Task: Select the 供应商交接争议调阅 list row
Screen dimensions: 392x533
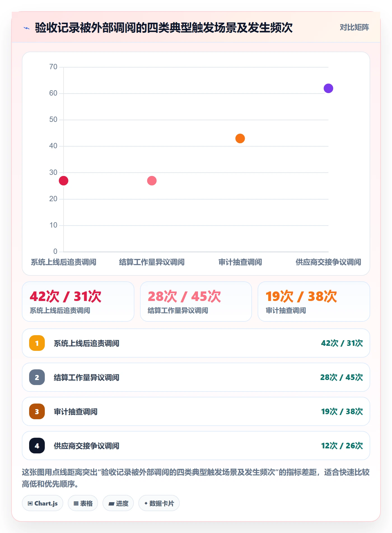Action: [196, 446]
